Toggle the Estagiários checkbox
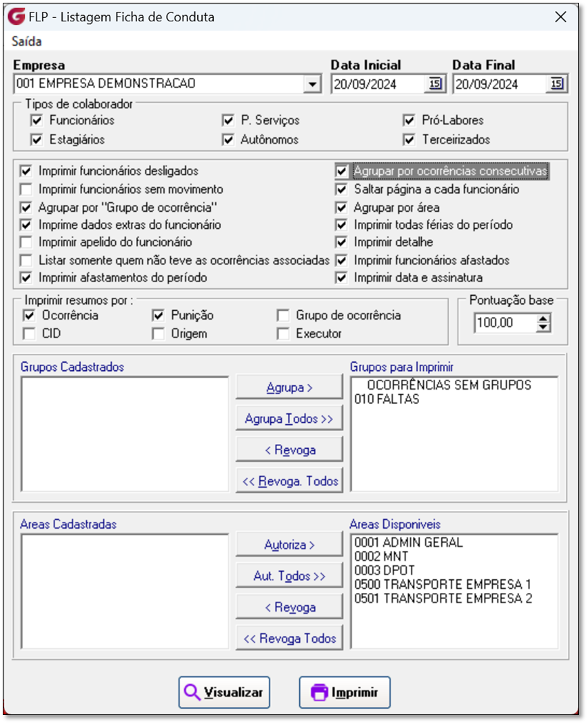Image resolution: width=588 pixels, height=724 pixels. (36, 139)
